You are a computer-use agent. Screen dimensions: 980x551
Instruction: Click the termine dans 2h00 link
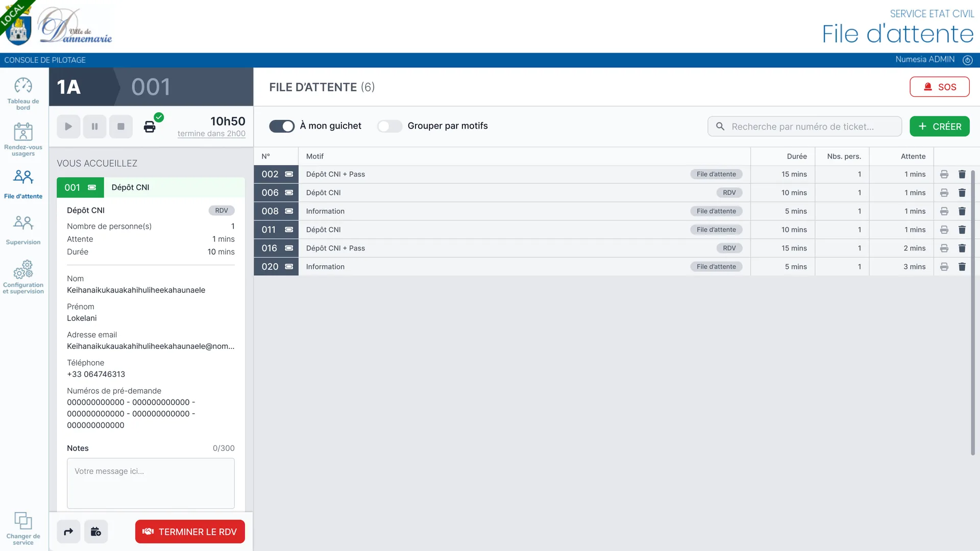tap(211, 134)
